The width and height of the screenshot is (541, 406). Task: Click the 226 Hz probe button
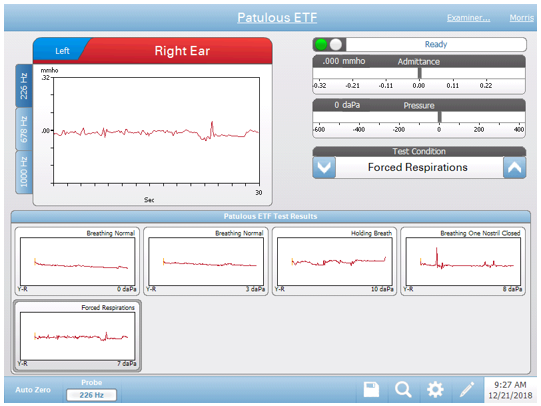[91, 395]
